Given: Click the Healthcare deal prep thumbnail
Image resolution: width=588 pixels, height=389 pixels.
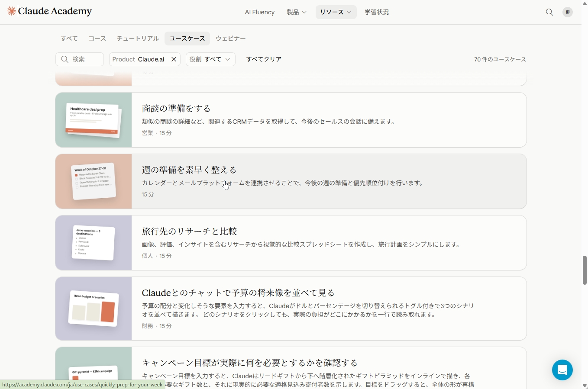Looking at the screenshot, I should 94,120.
